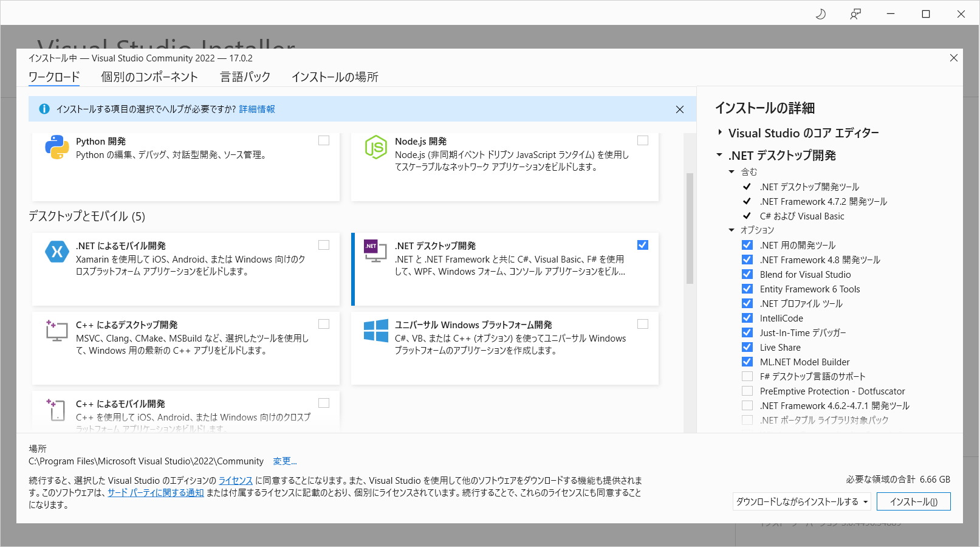Click the インストール button
This screenshot has width=980, height=547.
pyautogui.click(x=913, y=501)
